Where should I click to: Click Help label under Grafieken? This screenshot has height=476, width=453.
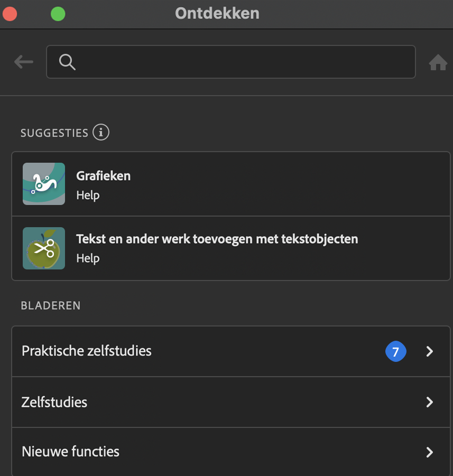[88, 195]
